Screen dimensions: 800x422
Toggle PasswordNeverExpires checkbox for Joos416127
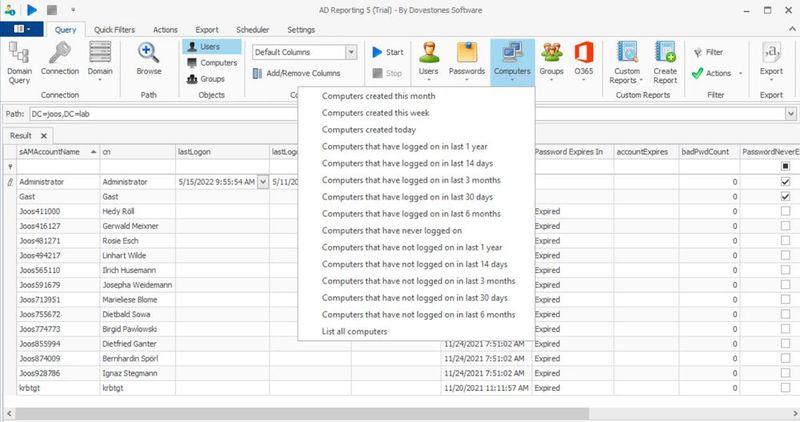point(785,226)
